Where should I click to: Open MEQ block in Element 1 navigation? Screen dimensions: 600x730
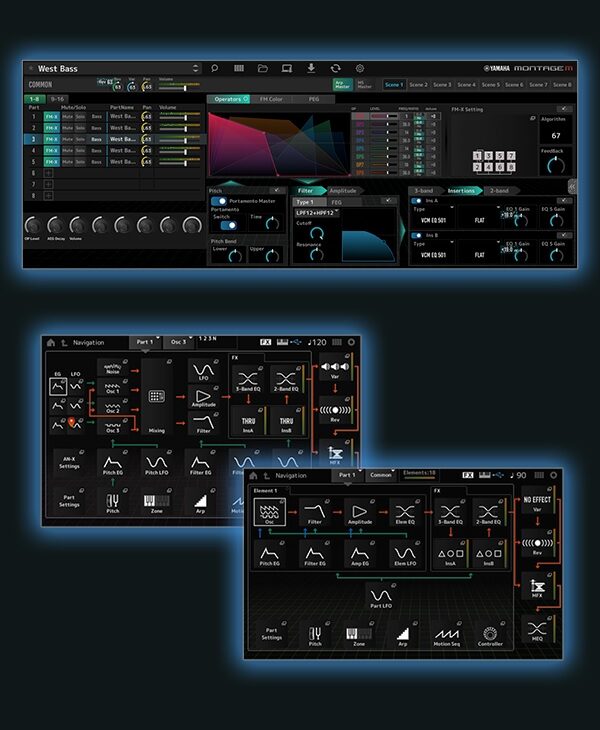pyautogui.click(x=537, y=630)
